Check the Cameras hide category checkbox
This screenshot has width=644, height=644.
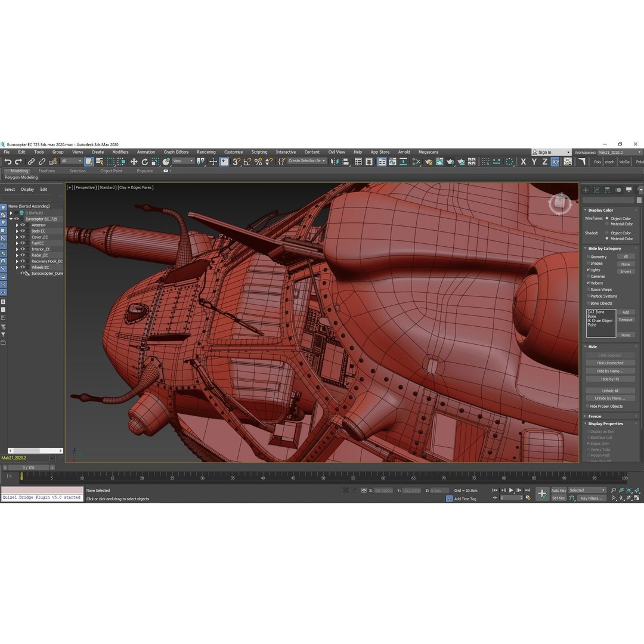[x=588, y=277]
